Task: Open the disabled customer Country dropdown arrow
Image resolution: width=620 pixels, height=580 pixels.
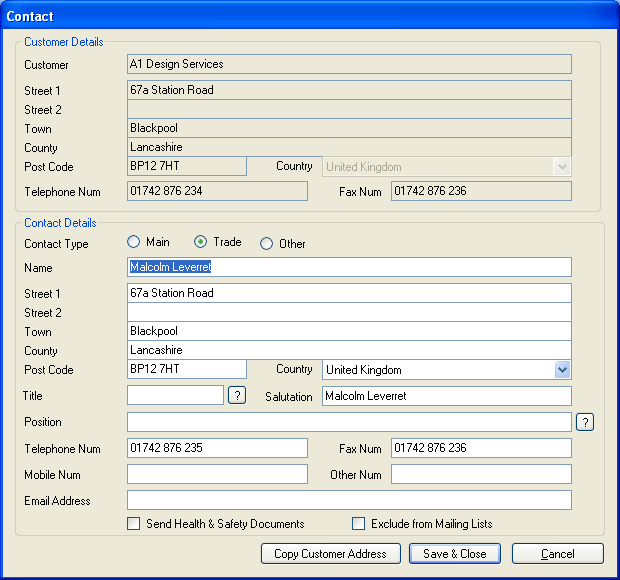Action: (x=562, y=166)
